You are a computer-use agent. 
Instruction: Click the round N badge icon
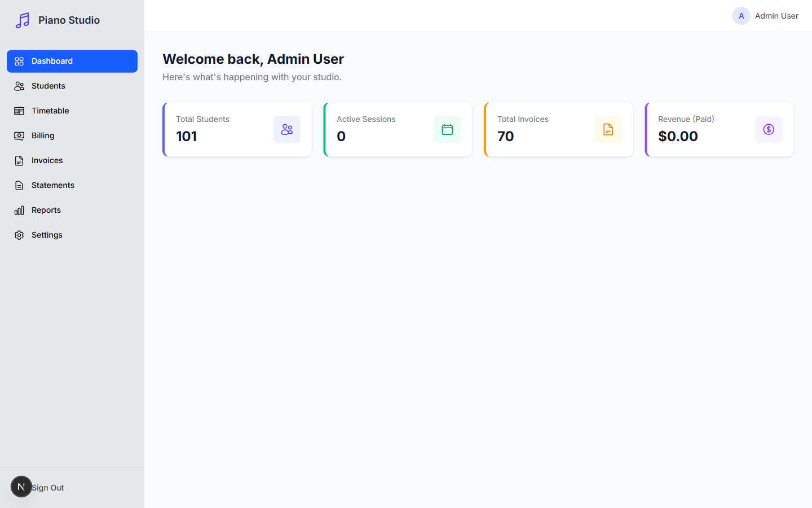tap(21, 487)
